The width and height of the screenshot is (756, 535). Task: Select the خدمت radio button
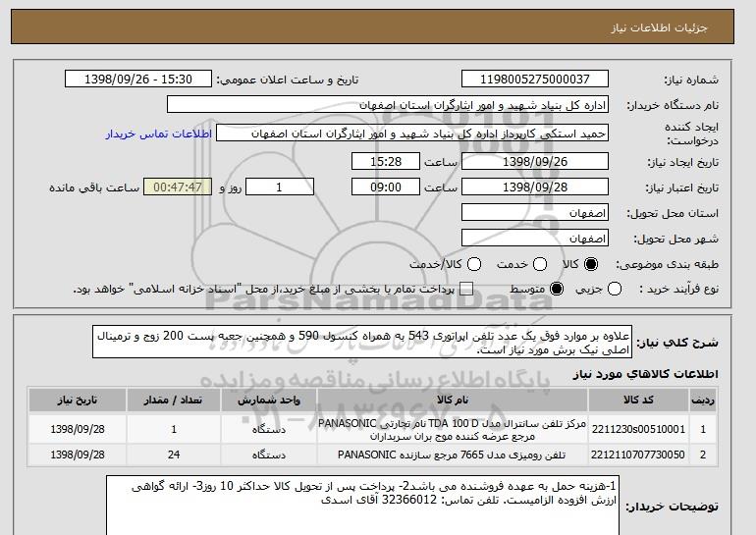point(540,264)
